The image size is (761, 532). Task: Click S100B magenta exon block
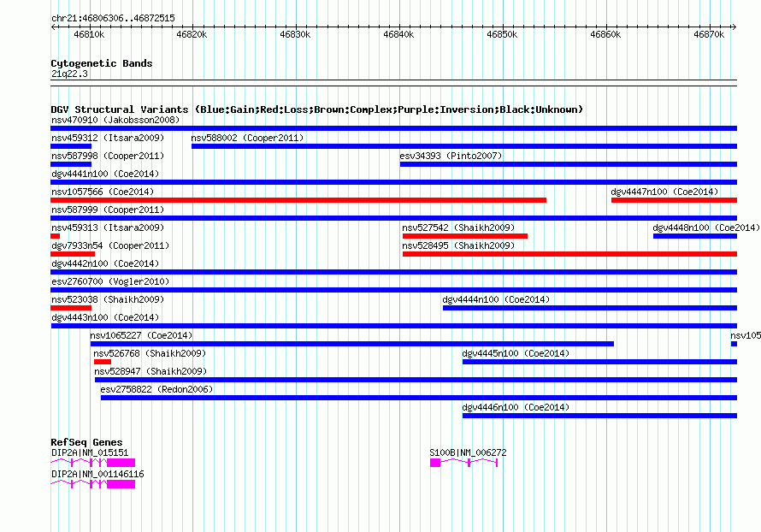point(435,463)
